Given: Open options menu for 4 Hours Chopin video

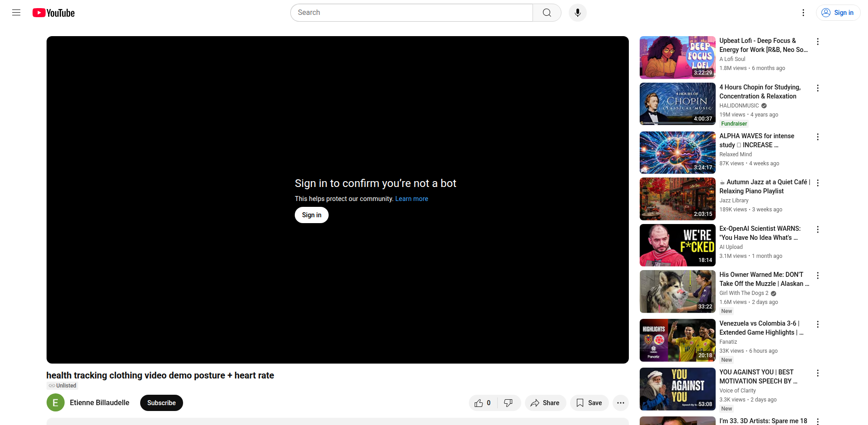Looking at the screenshot, I should coord(817,88).
